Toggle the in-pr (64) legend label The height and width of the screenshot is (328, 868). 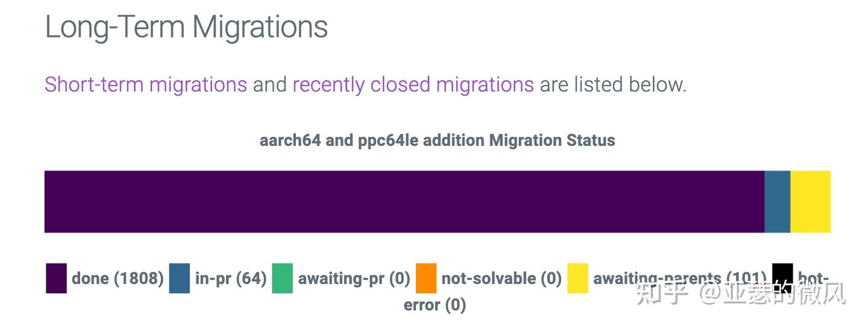click(x=231, y=279)
